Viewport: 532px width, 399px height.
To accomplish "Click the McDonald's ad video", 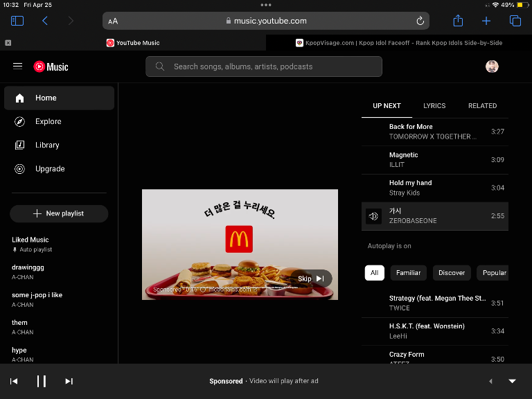I will pos(240,245).
